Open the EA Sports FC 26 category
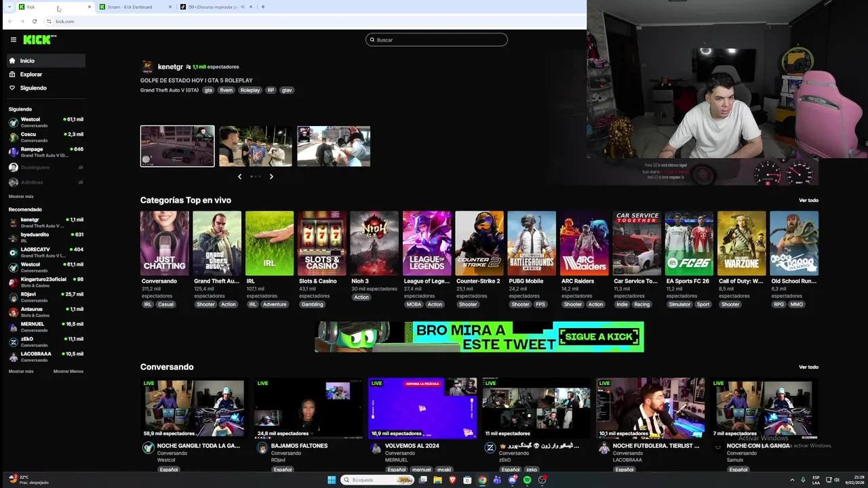This screenshot has width=868, height=488. (x=689, y=243)
